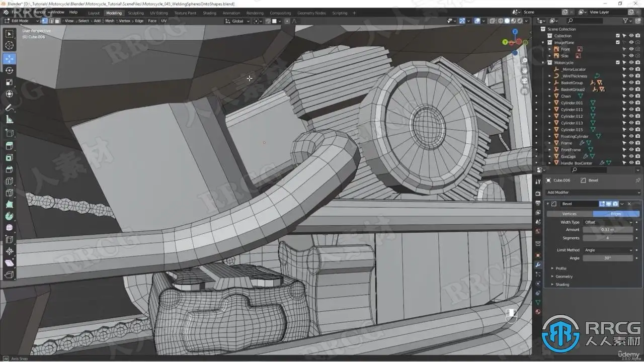644x362 pixels.
Task: Toggle Motorcycle collection exclude checkbox
Action: [618, 62]
